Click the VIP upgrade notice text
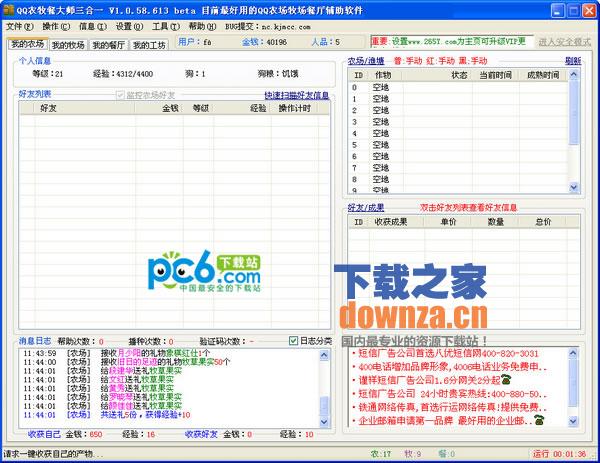The height and width of the screenshot is (463, 600). [x=452, y=41]
